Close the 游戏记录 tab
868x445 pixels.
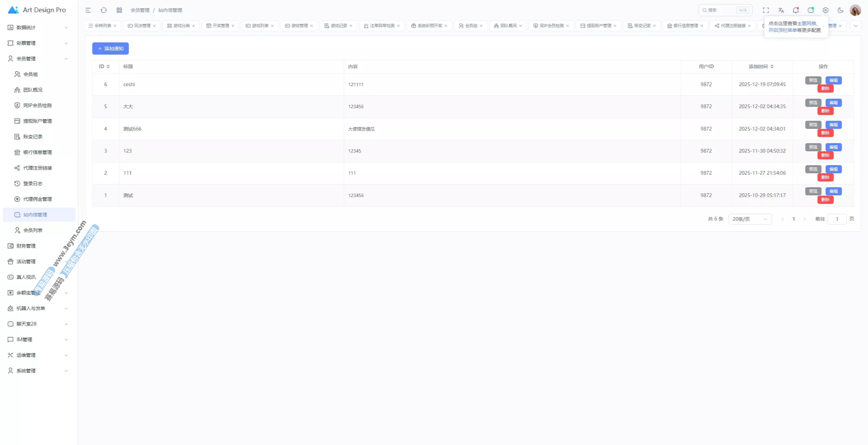351,26
